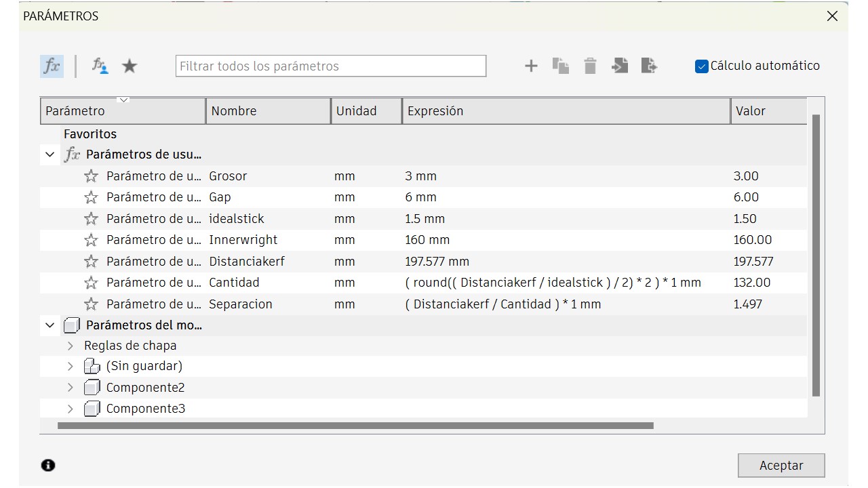Expand Componente2 tree node
Image resolution: width=868 pixels, height=488 pixels.
71,388
